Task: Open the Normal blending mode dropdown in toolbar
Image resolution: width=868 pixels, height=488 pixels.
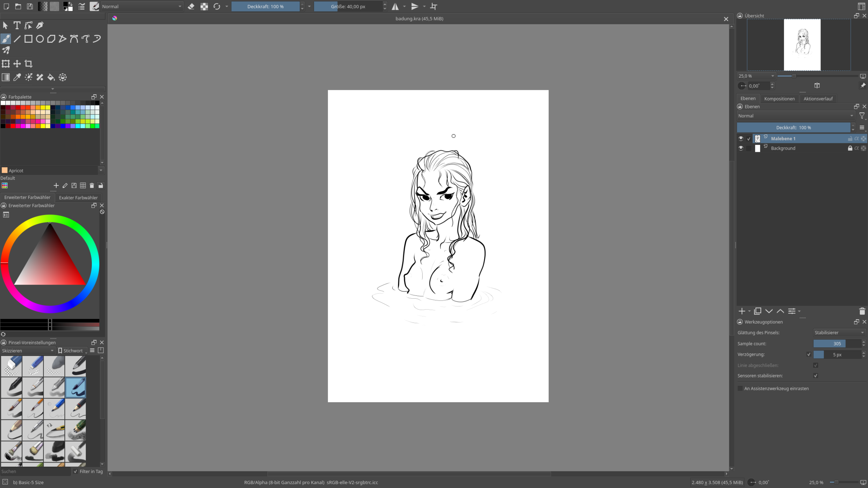Action: [x=142, y=6]
